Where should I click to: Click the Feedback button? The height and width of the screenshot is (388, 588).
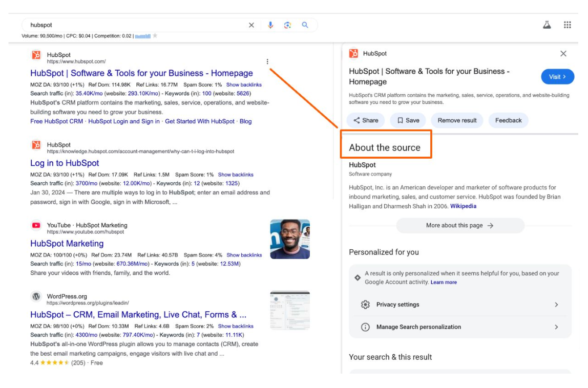coord(508,120)
